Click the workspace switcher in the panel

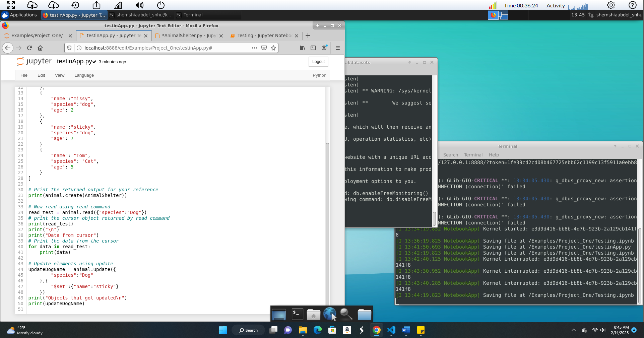click(498, 15)
